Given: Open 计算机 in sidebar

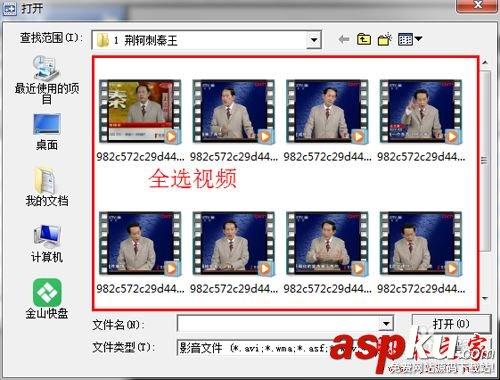Looking at the screenshot, I should [47, 243].
